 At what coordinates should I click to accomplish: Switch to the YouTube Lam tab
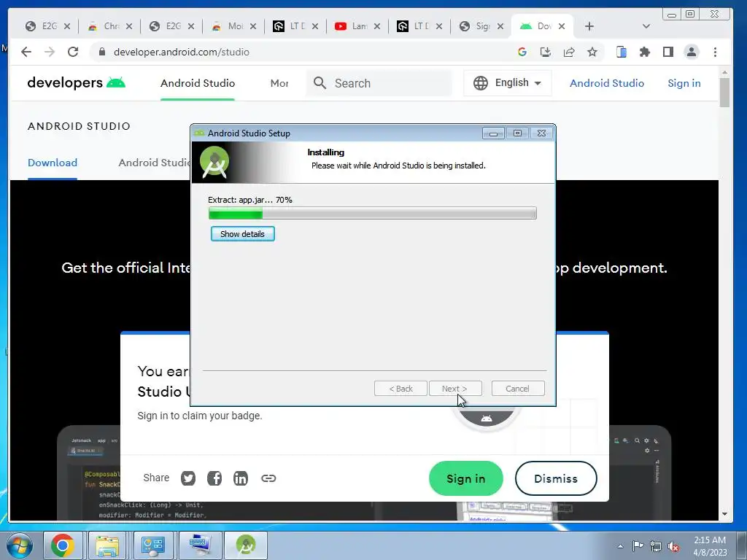[x=357, y=26]
